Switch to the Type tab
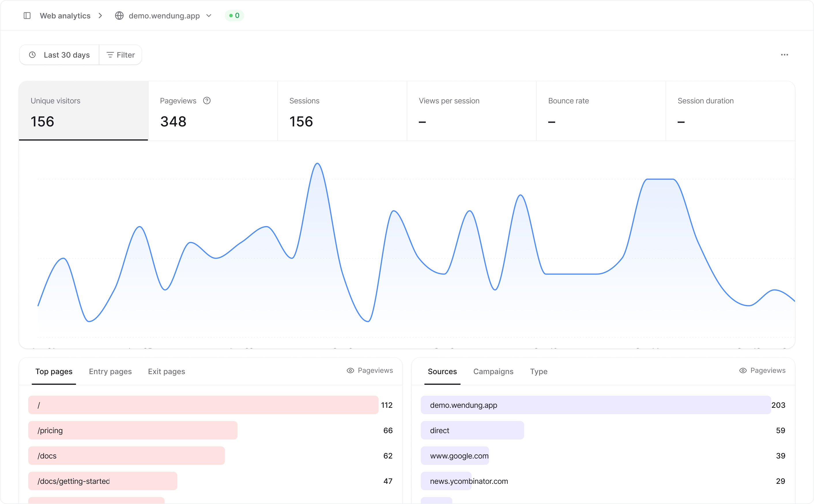Viewport: 814px width, 504px height. point(538,371)
